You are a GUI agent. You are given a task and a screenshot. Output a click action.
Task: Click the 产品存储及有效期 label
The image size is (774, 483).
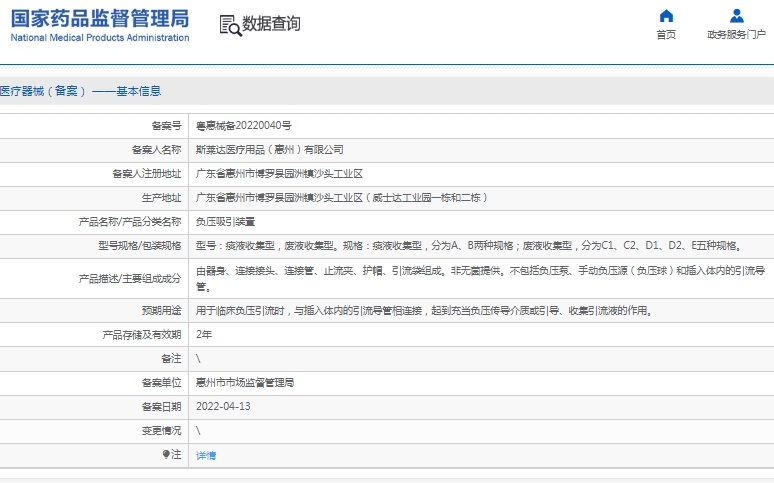pos(142,334)
